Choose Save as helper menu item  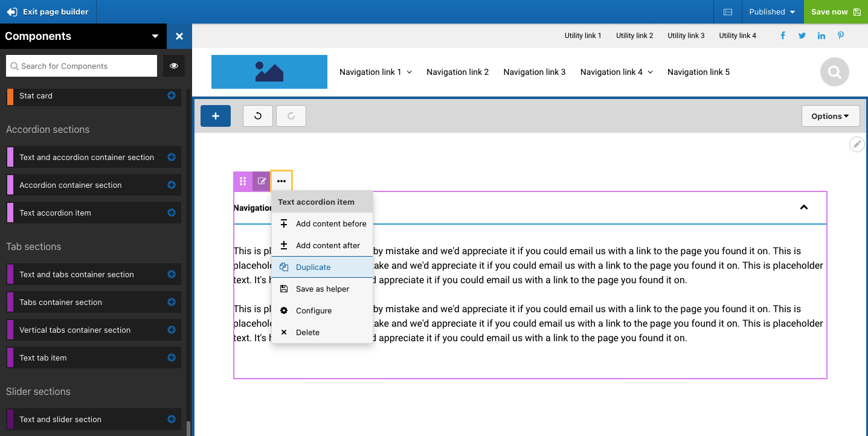pos(323,289)
